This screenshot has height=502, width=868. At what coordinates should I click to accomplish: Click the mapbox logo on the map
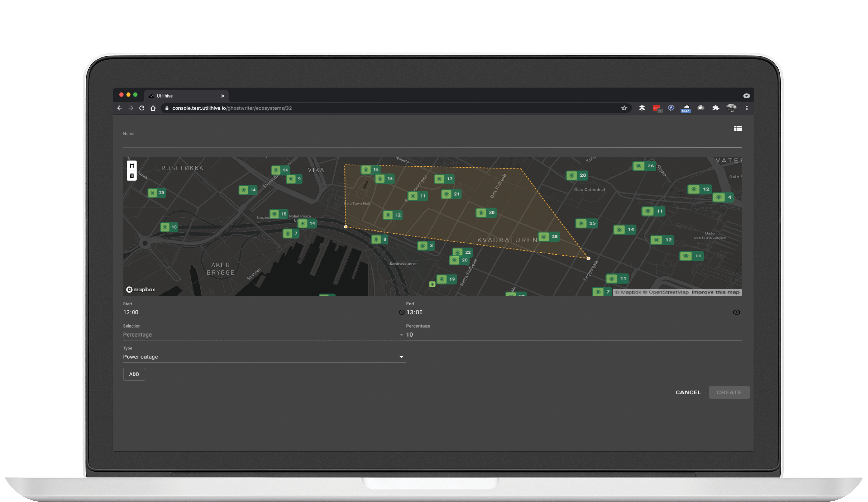(x=141, y=290)
